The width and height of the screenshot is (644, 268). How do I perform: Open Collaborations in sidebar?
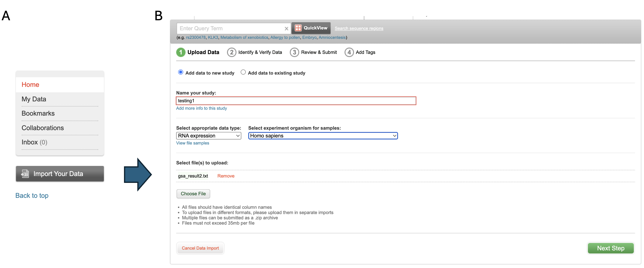click(43, 128)
